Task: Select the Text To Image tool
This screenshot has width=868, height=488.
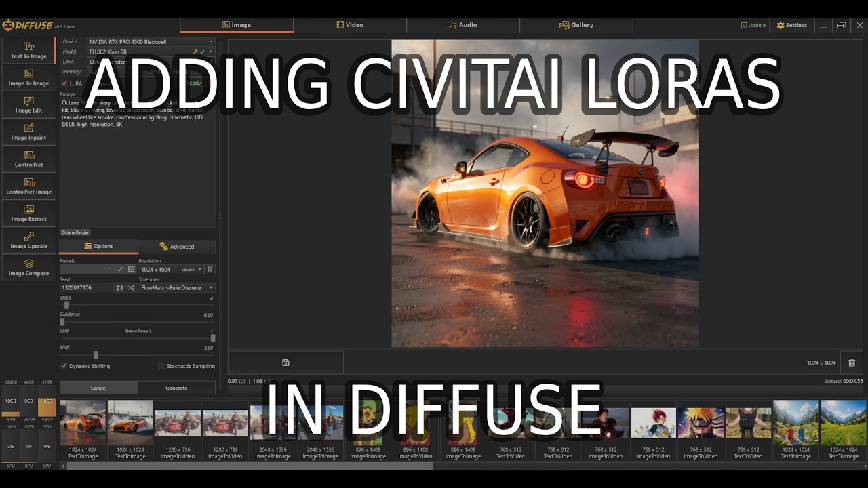Action: pyautogui.click(x=28, y=51)
